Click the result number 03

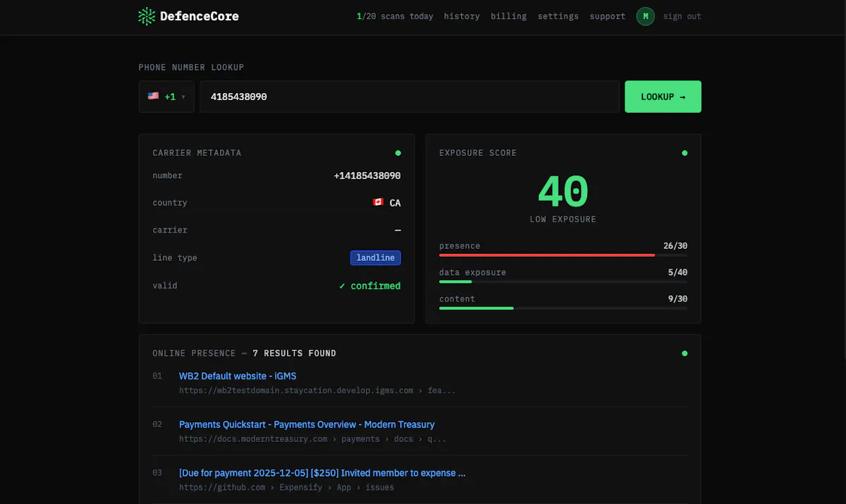coord(157,473)
